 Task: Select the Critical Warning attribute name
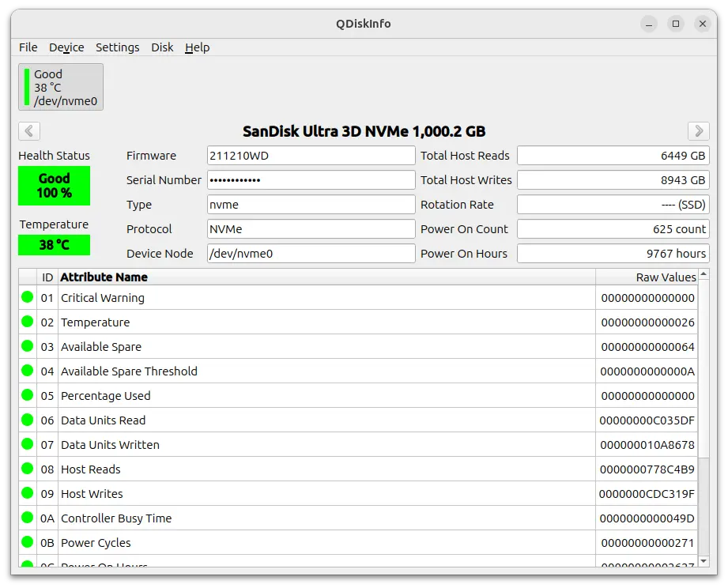click(x=103, y=298)
